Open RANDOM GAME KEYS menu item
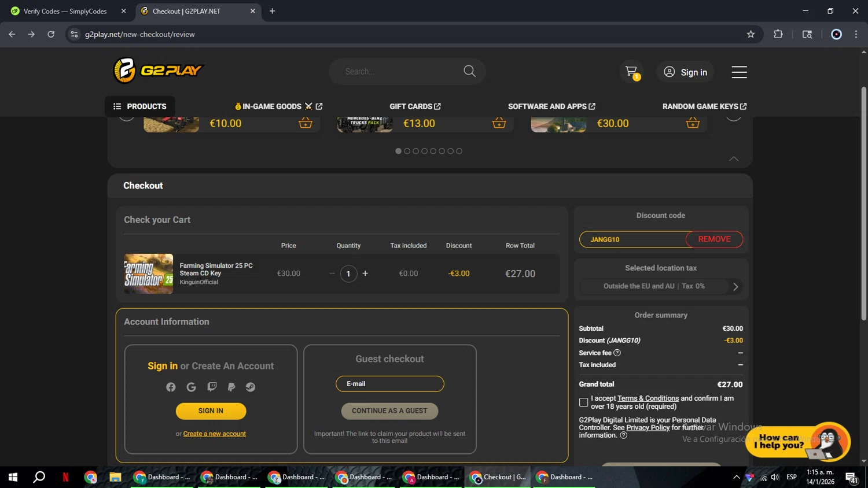This screenshot has height=488, width=868. point(704,106)
